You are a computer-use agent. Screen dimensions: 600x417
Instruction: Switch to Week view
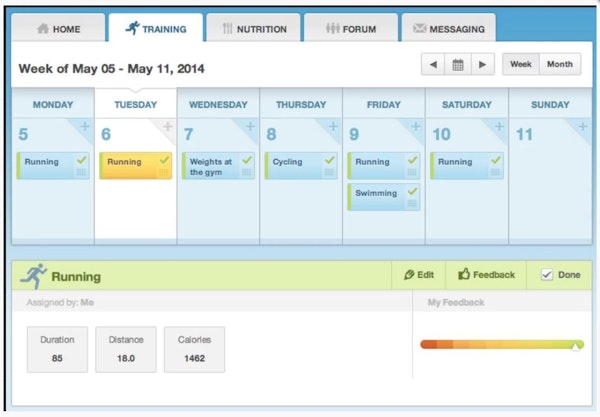tap(520, 65)
